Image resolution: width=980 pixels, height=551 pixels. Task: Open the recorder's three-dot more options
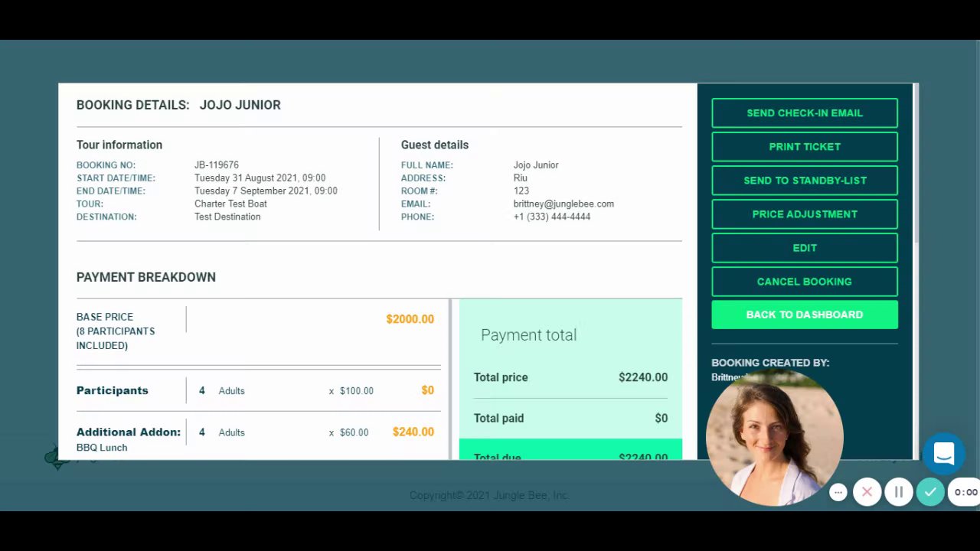coord(838,492)
